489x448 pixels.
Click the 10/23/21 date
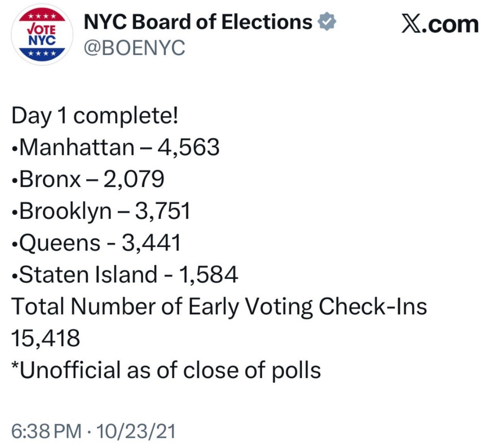(x=136, y=432)
